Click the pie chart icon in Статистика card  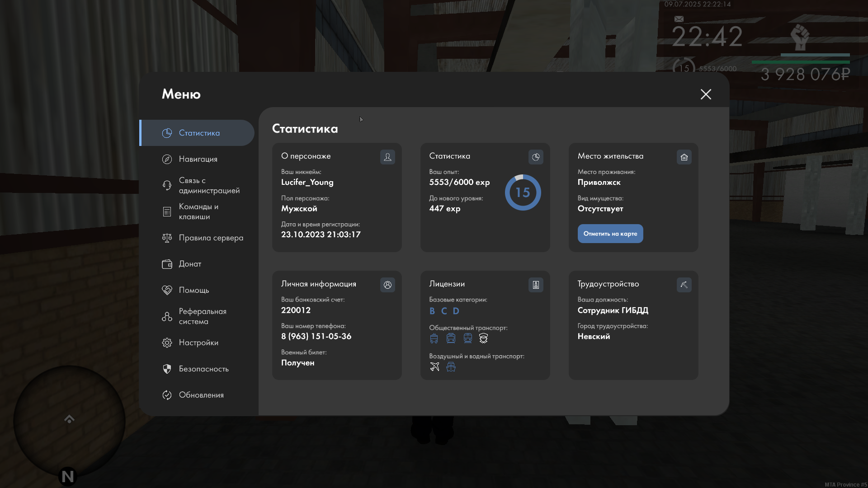tap(536, 157)
